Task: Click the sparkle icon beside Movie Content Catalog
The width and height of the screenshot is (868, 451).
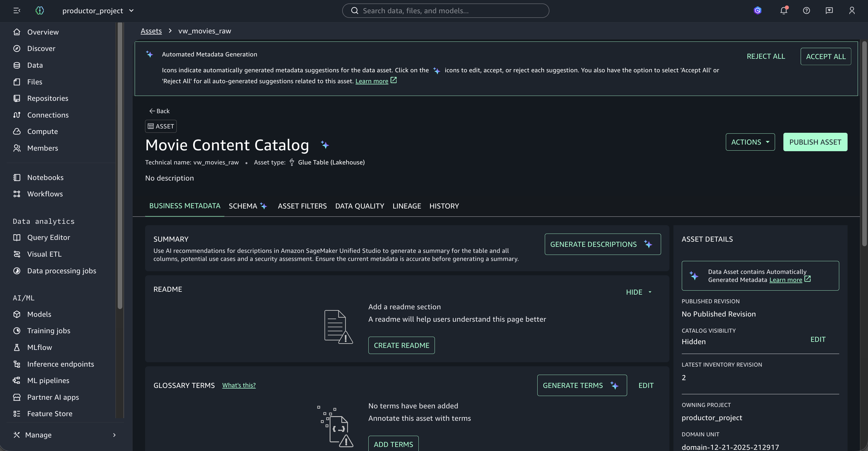Action: point(325,145)
